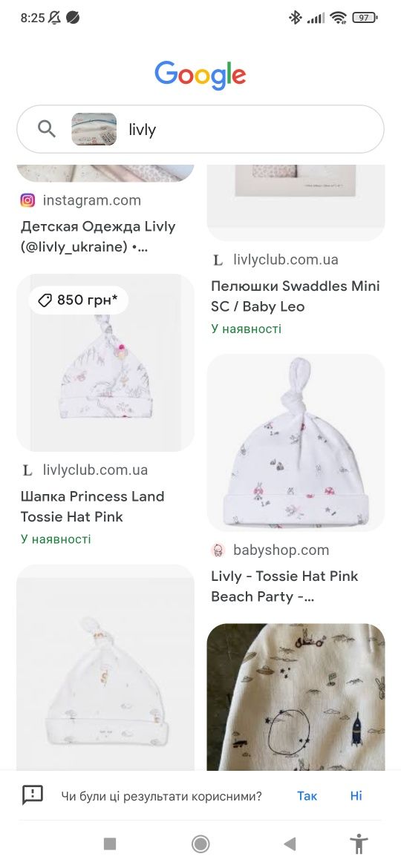Viewport: 401px width, 868px height.
Task: Tap the 850 грн price tag
Action: (x=78, y=300)
